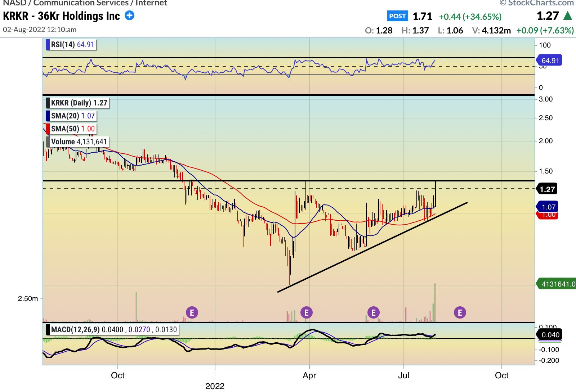576x392 pixels.
Task: Click the 1.50 label on the price axis
Action: (546, 171)
